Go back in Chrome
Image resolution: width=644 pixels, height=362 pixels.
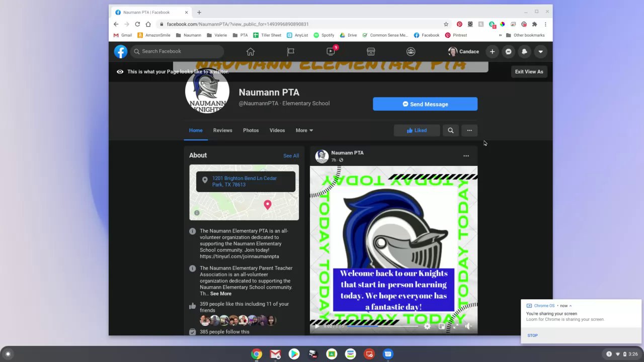(116, 24)
